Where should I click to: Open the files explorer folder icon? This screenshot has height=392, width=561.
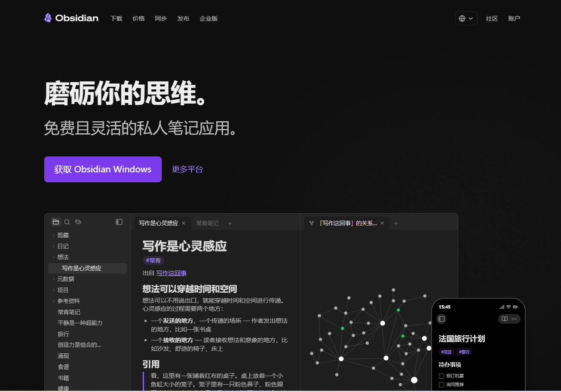pyautogui.click(x=56, y=222)
